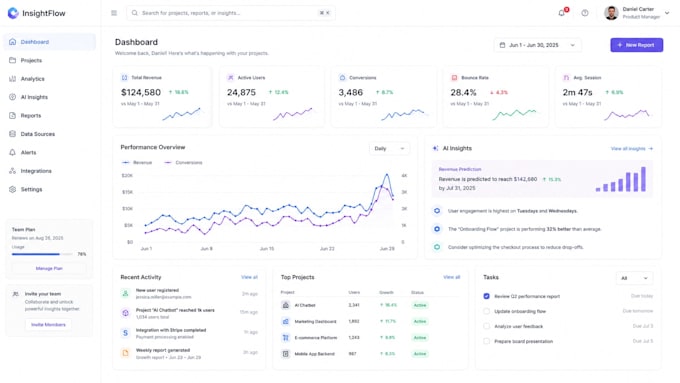Click Daniel Carter's profile avatar
The image size is (680, 383).
[611, 13]
